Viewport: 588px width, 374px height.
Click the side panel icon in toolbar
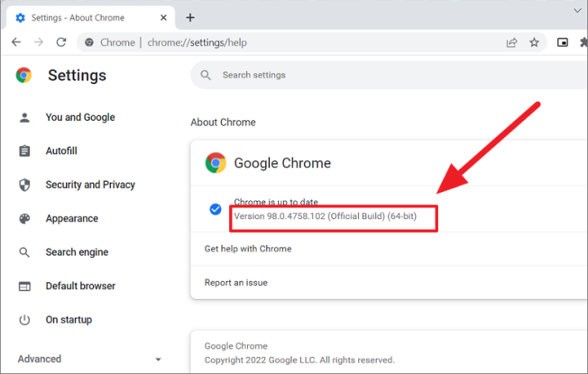(563, 42)
